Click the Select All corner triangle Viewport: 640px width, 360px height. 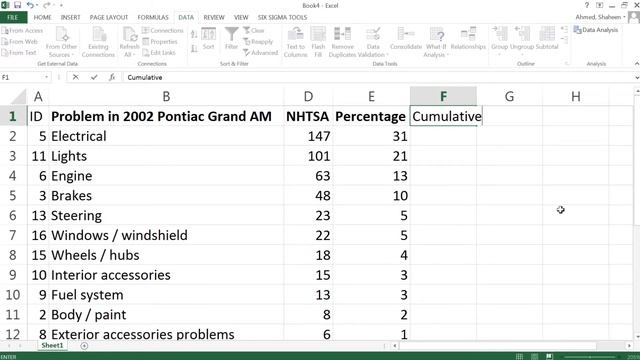[x=18, y=97]
